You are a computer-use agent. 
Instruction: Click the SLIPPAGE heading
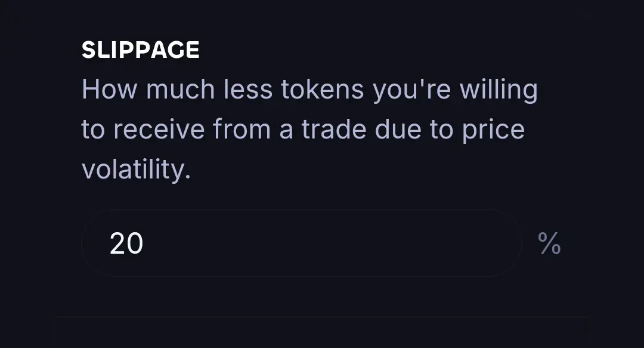[141, 50]
